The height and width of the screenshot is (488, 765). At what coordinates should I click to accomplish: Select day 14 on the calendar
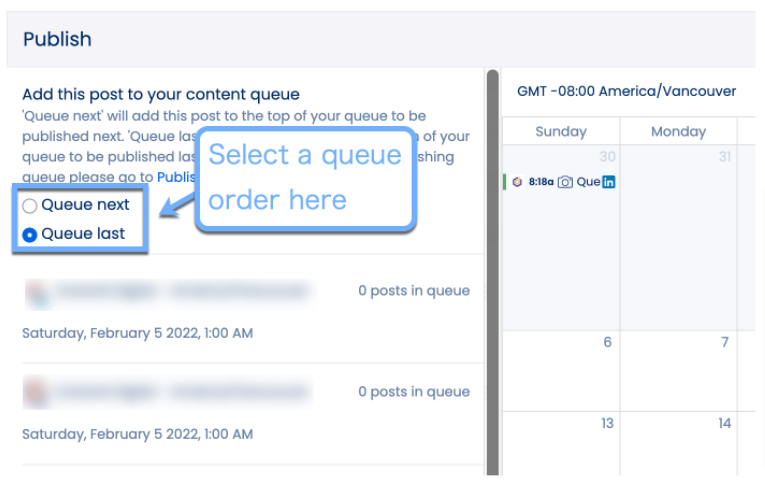(x=724, y=423)
